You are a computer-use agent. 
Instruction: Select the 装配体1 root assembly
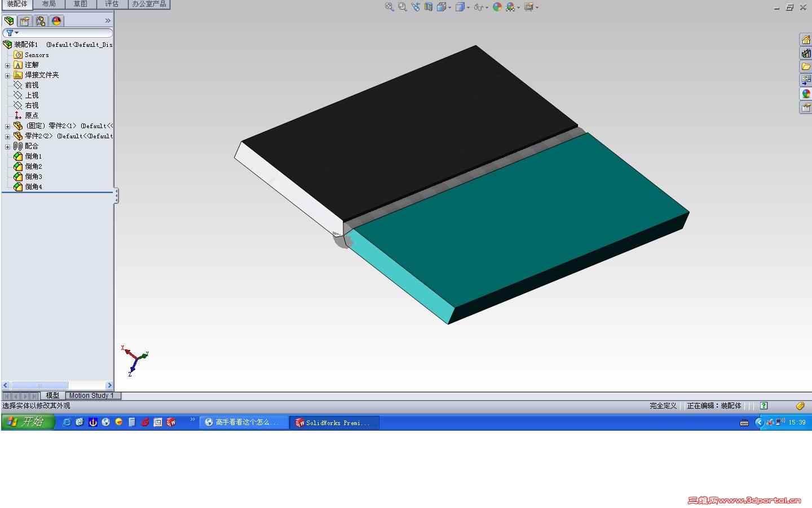[x=26, y=45]
